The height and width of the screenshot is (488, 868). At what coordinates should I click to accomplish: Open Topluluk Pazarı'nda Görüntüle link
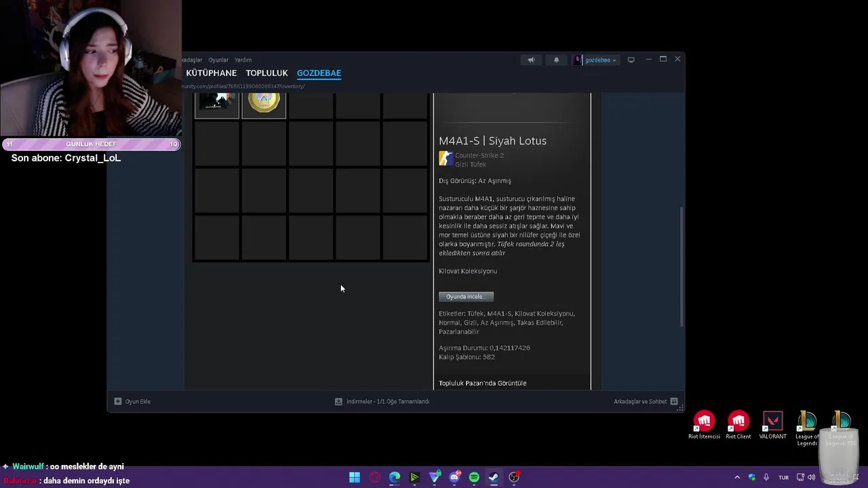(x=482, y=383)
